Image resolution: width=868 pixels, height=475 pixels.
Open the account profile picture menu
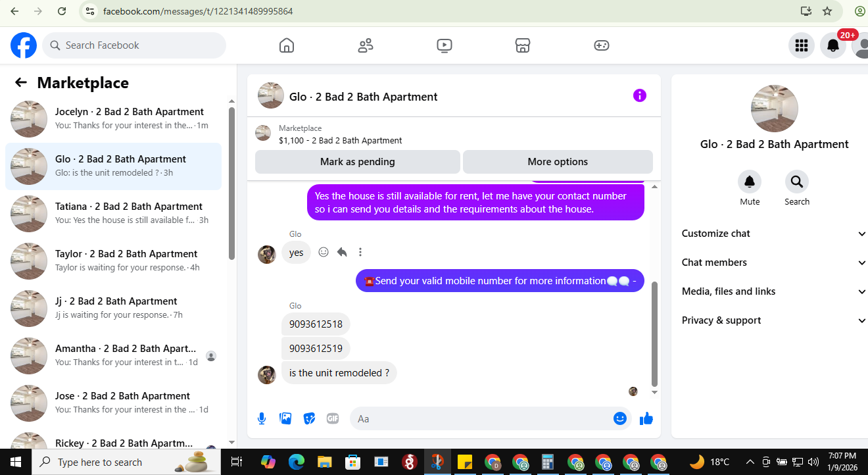(860, 45)
